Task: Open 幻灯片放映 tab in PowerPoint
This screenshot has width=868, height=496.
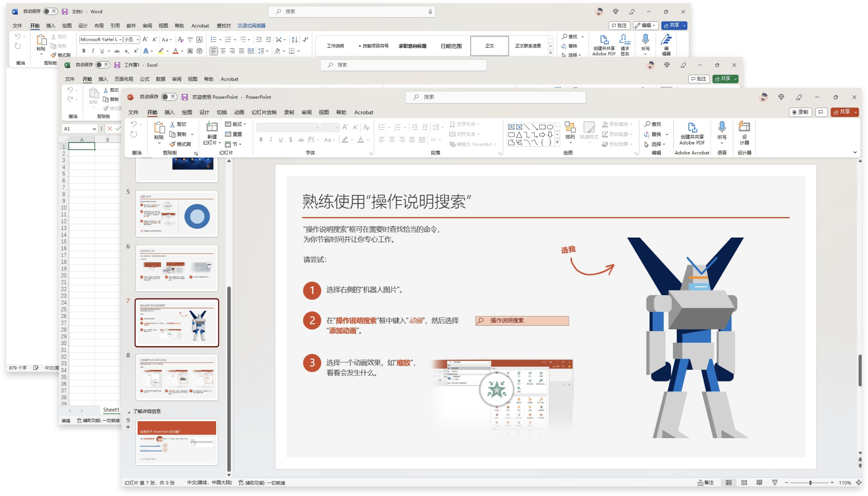Action: tap(264, 112)
